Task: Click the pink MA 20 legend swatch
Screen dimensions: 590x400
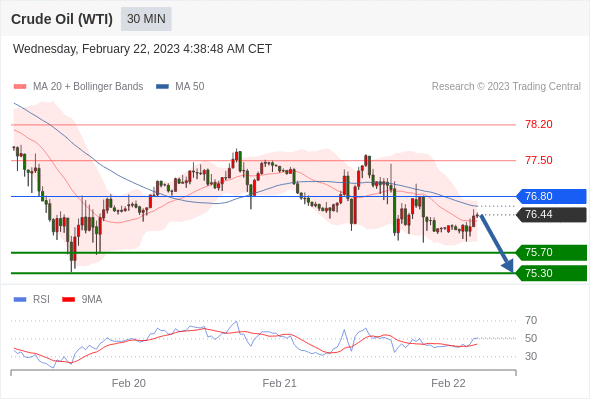Action: coord(20,87)
